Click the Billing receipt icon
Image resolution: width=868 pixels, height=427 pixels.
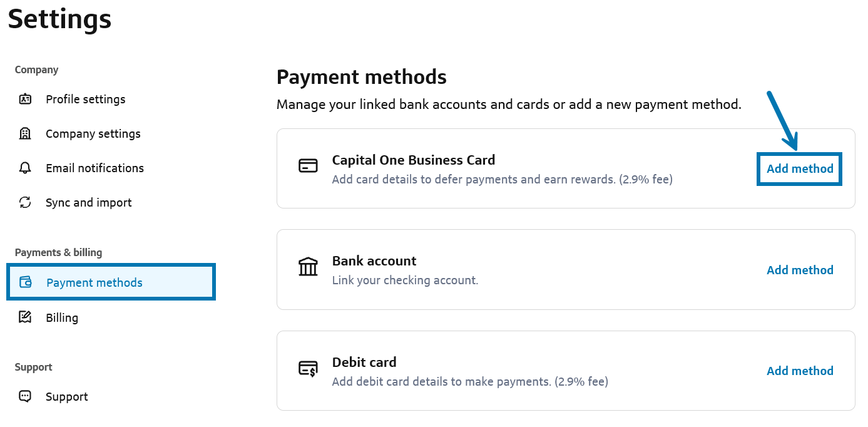[x=25, y=317]
